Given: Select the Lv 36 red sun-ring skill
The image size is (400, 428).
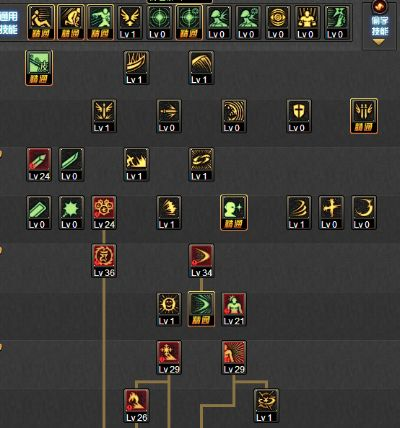Looking at the screenshot, I should [104, 261].
